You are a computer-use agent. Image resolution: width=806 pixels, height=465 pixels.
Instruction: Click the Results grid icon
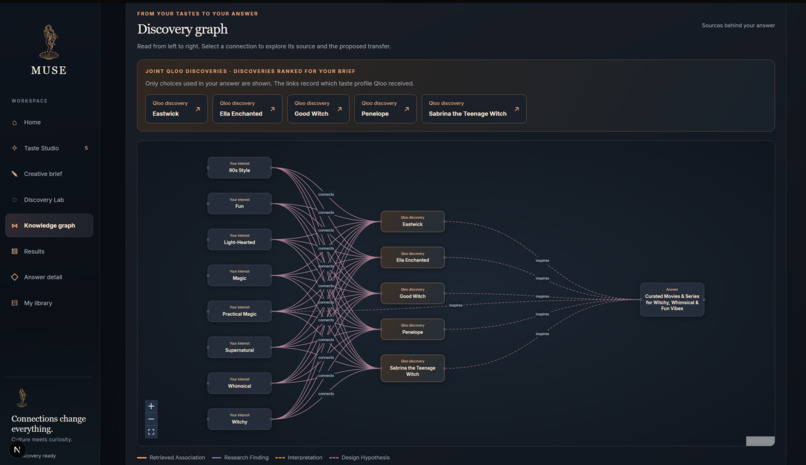(14, 251)
